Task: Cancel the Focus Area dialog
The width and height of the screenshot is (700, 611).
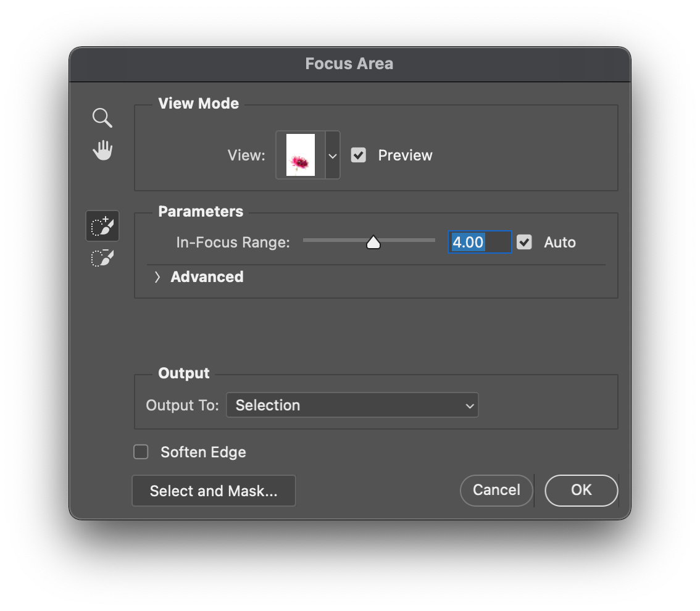Action: click(x=496, y=490)
